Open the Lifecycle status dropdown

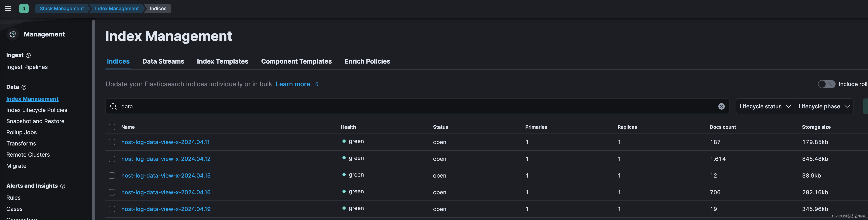pos(765,106)
